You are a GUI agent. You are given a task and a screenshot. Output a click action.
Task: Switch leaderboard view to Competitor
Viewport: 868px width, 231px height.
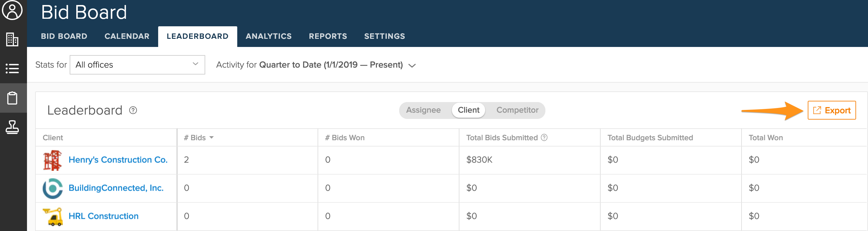click(x=517, y=110)
